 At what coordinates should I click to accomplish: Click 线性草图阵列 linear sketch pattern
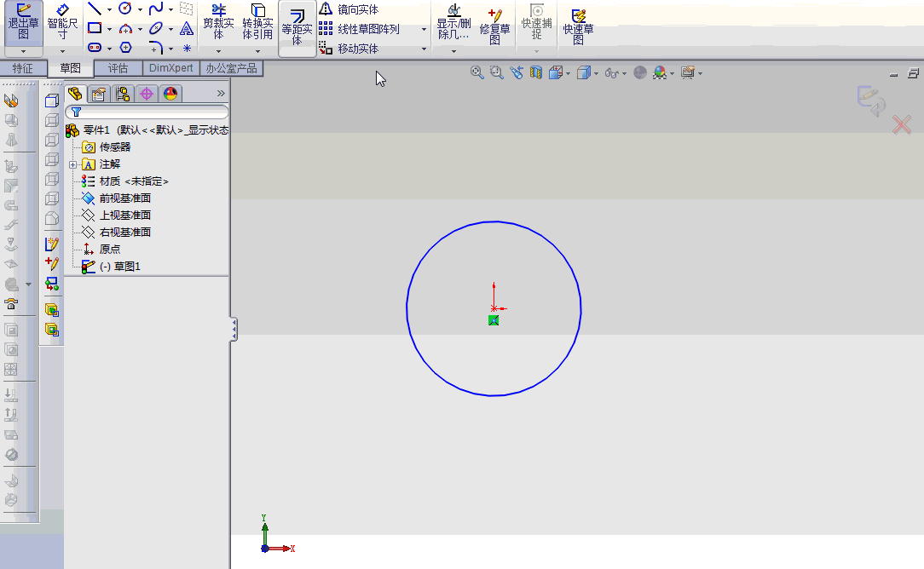click(x=360, y=29)
